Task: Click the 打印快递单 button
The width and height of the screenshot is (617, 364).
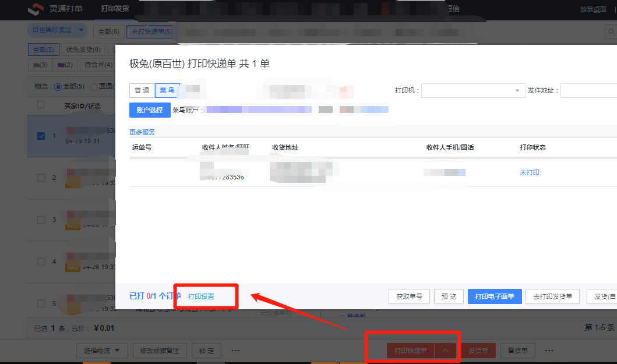Action: pos(410,351)
